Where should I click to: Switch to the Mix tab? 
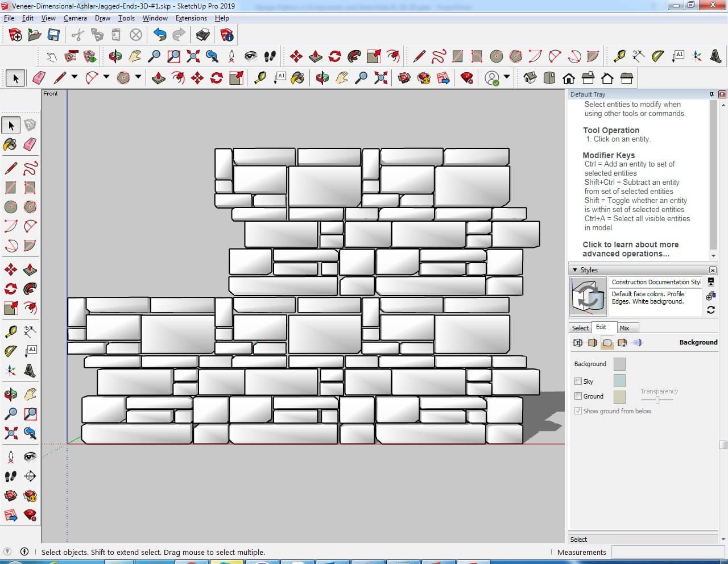pyautogui.click(x=624, y=328)
